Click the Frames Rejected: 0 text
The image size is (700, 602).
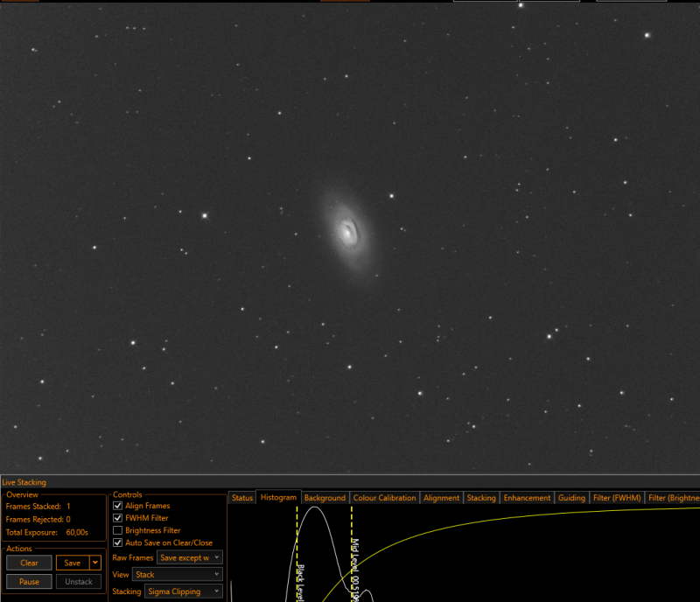[x=38, y=519]
